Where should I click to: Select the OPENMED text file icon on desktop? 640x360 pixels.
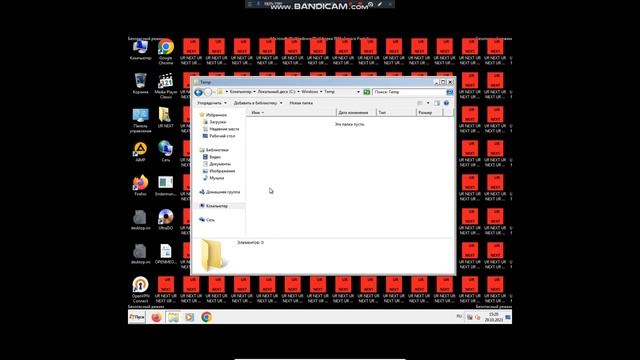tap(166, 254)
